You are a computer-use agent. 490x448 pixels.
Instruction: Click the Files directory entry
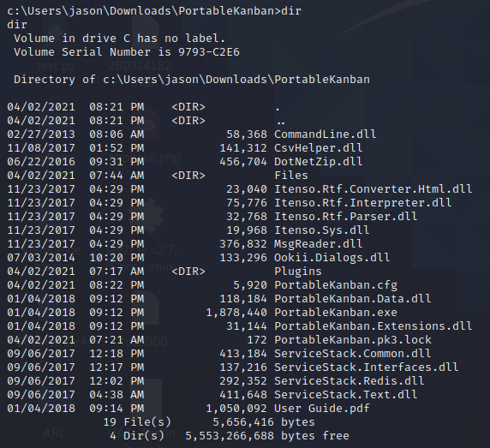coord(291,176)
